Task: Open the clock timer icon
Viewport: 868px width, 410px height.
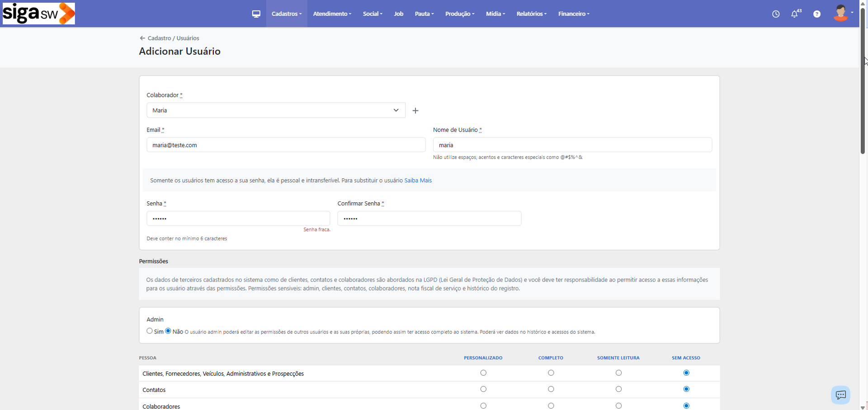Action: [776, 14]
